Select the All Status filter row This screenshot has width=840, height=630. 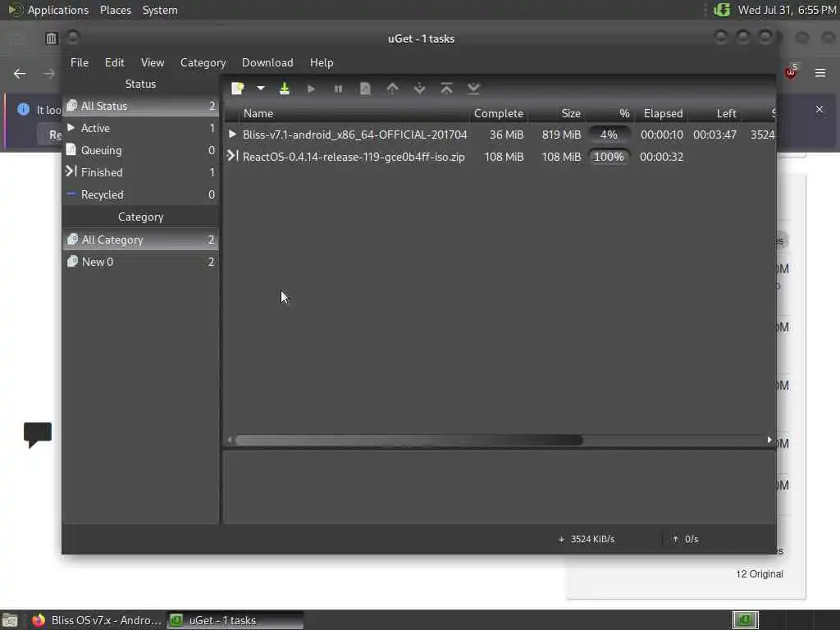click(x=141, y=106)
